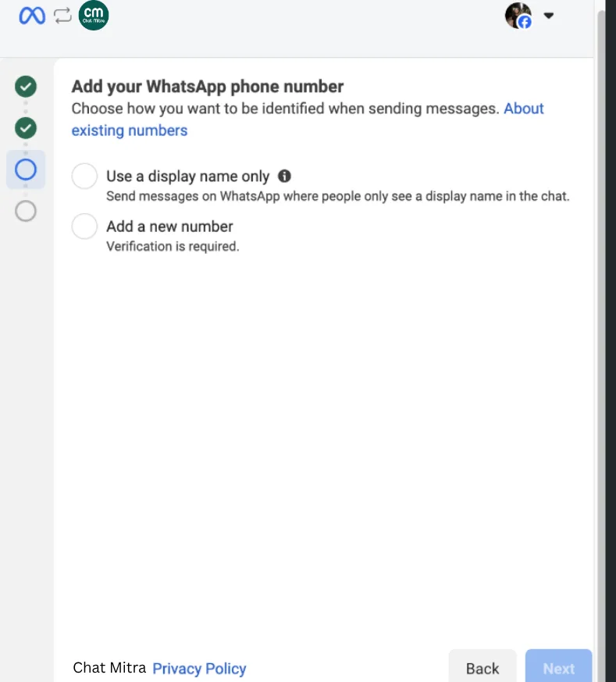616x682 pixels.
Task: Click the Back button
Action: (482, 668)
